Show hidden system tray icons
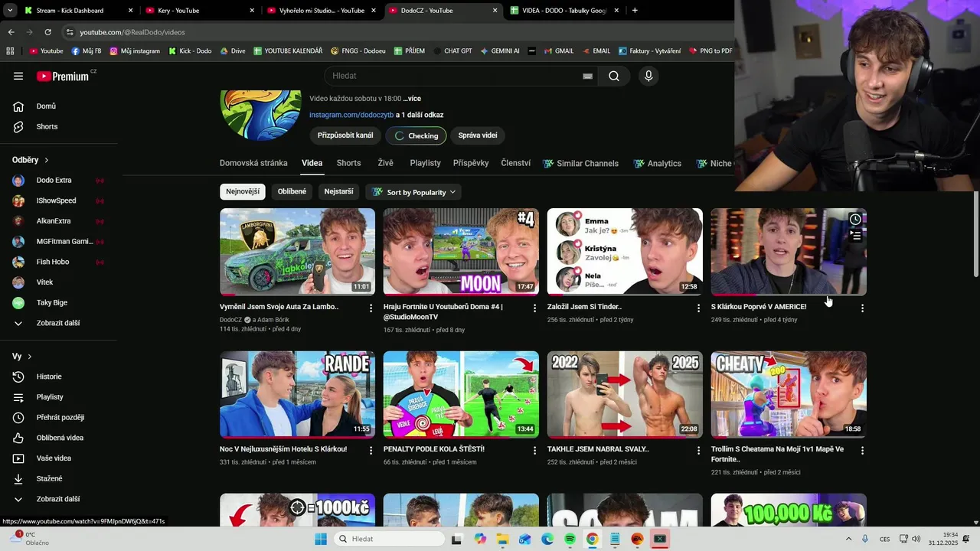980x551 pixels. pos(848,539)
